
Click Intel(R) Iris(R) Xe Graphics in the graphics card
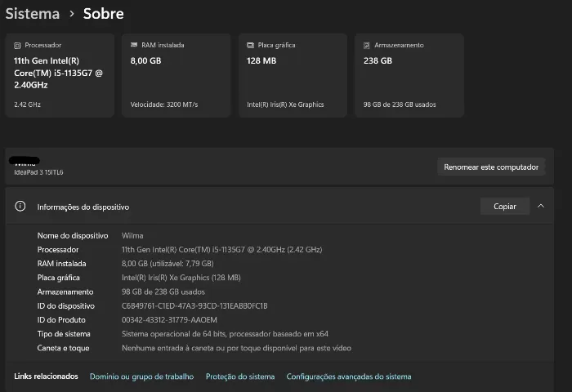[x=285, y=105]
